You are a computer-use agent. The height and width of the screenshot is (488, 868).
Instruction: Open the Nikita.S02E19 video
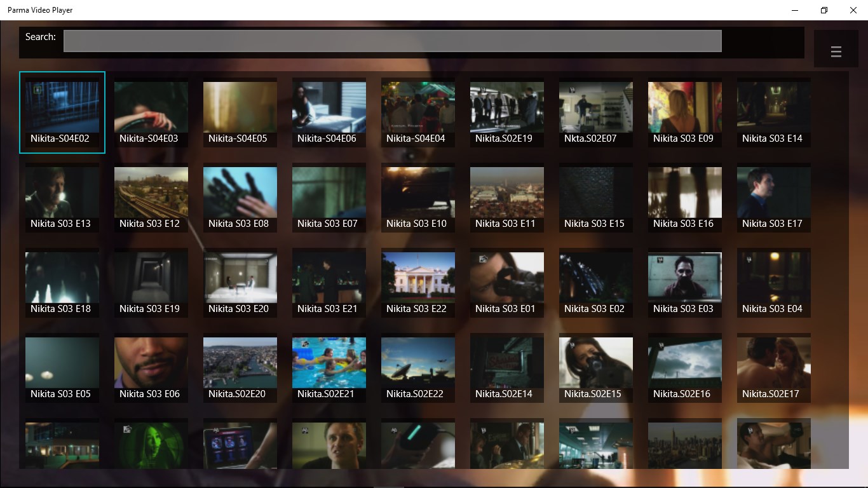pos(507,112)
